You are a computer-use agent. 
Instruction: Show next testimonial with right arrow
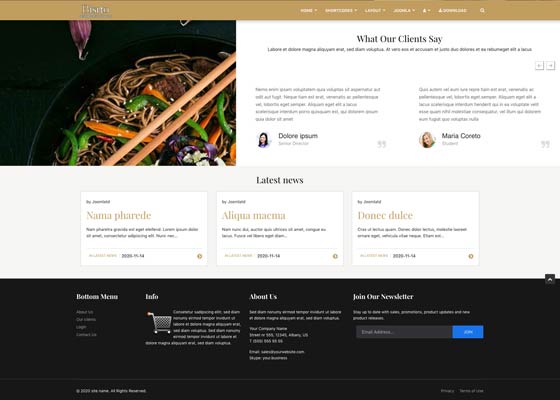point(551,65)
